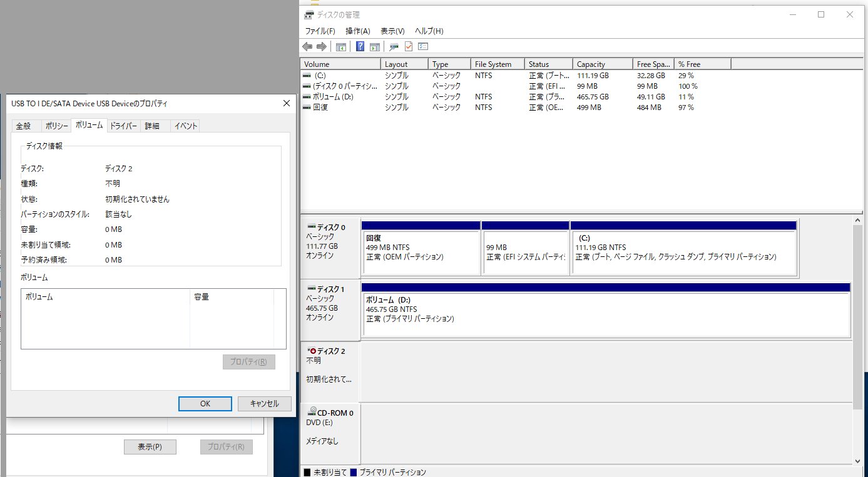Open the 表示(V) menu
The height and width of the screenshot is (477, 868).
[x=392, y=31]
